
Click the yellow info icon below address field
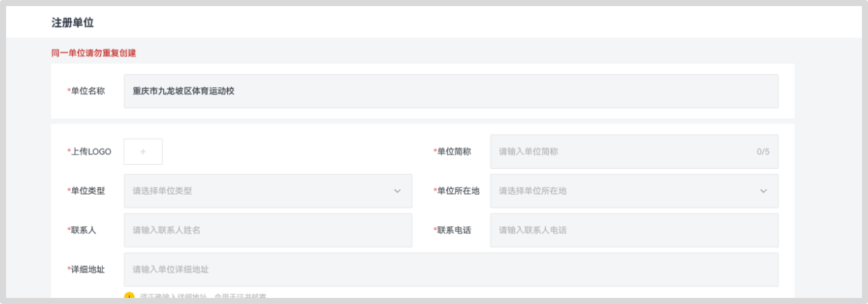(129, 297)
